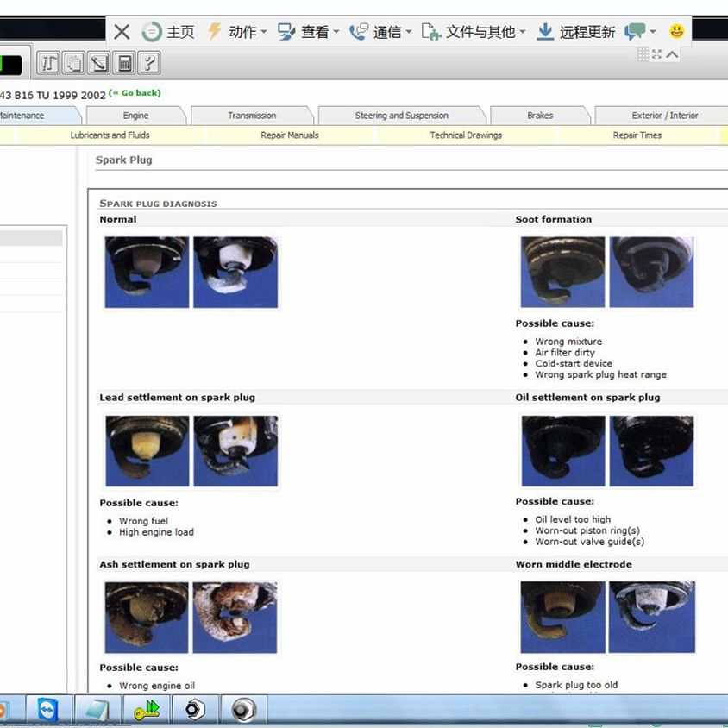The image size is (728, 728).
Task: Click the green arrow key taskbar icon
Action: [x=147, y=710]
